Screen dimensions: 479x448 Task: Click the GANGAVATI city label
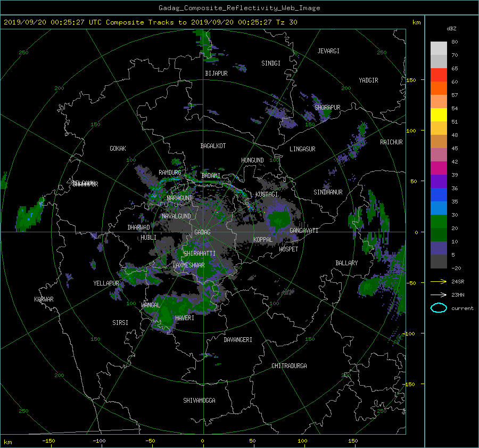(x=304, y=231)
